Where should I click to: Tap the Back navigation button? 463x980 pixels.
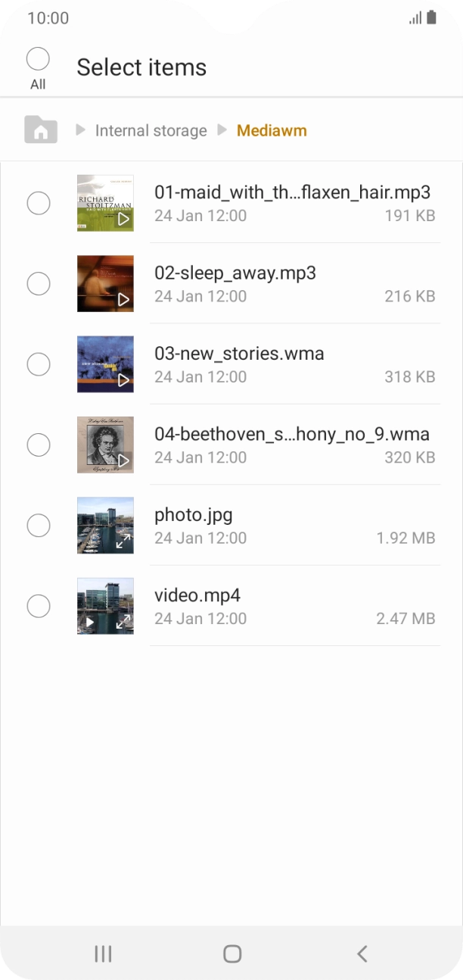(361, 953)
